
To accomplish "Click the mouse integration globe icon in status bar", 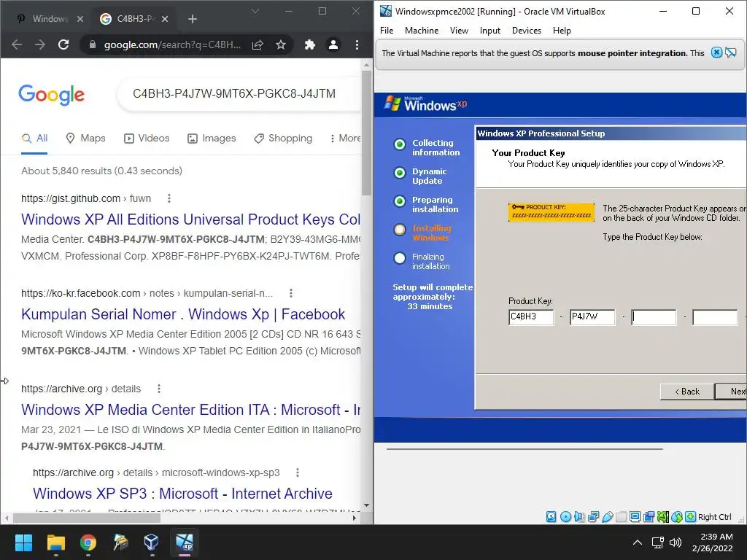I will [677, 517].
